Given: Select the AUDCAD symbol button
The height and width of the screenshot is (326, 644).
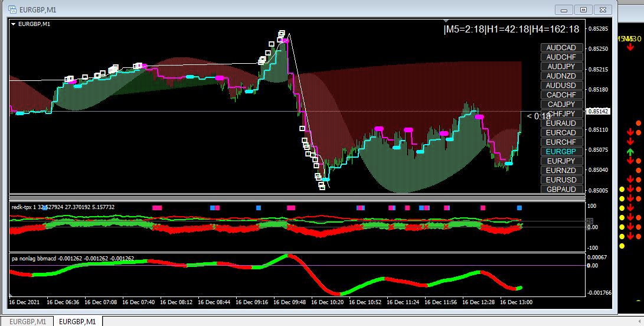Looking at the screenshot, I should click(x=561, y=48).
